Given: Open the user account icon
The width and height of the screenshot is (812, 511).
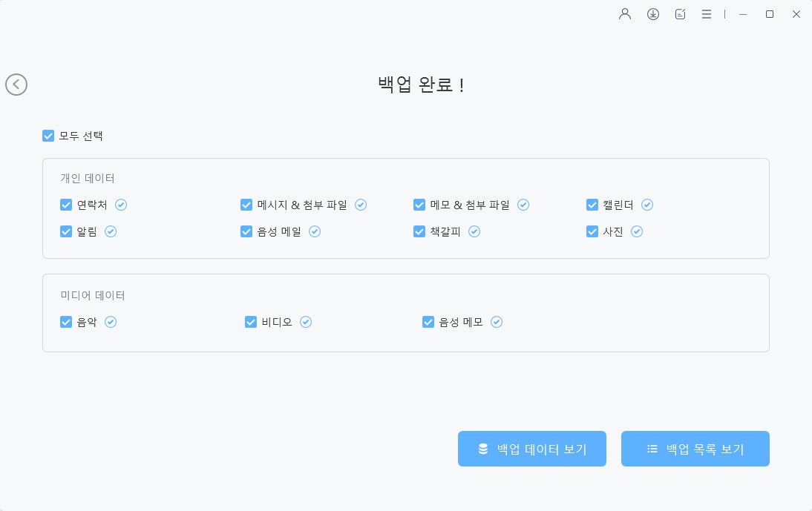Looking at the screenshot, I should click(625, 14).
